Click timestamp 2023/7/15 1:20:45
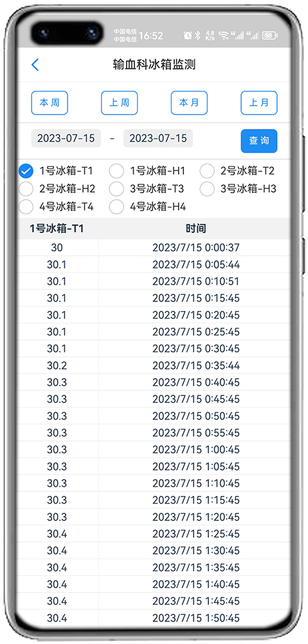This screenshot has height=644, width=308. 196,517
